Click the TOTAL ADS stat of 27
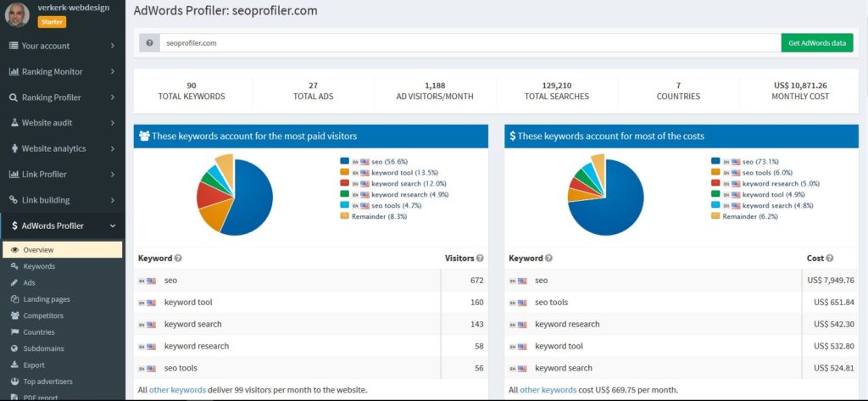The width and height of the screenshot is (868, 401). point(314,91)
